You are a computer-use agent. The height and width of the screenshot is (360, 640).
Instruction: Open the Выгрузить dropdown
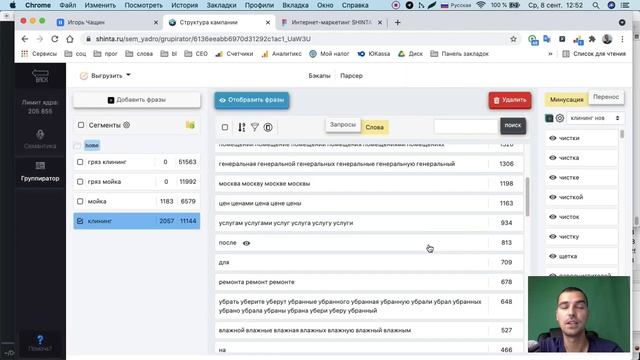(x=105, y=76)
